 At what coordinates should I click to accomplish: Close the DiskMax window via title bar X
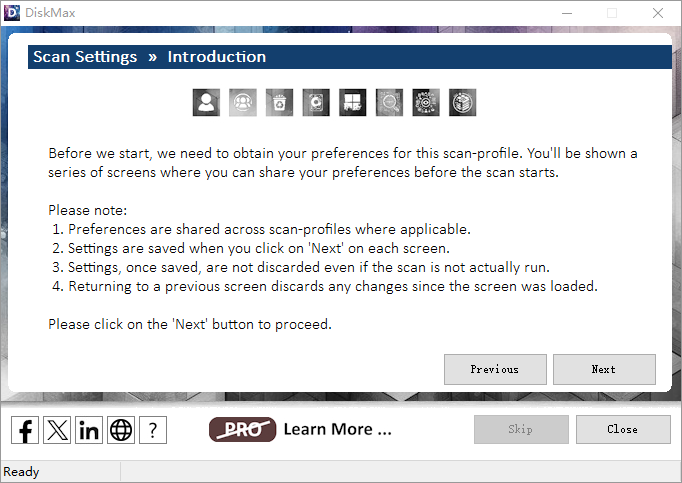658,13
